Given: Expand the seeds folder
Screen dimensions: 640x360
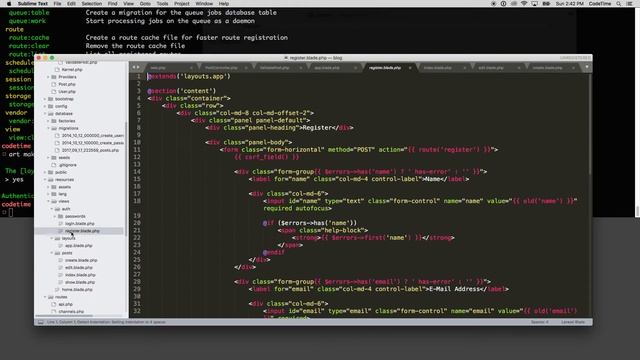Looking at the screenshot, I should click(48, 158).
